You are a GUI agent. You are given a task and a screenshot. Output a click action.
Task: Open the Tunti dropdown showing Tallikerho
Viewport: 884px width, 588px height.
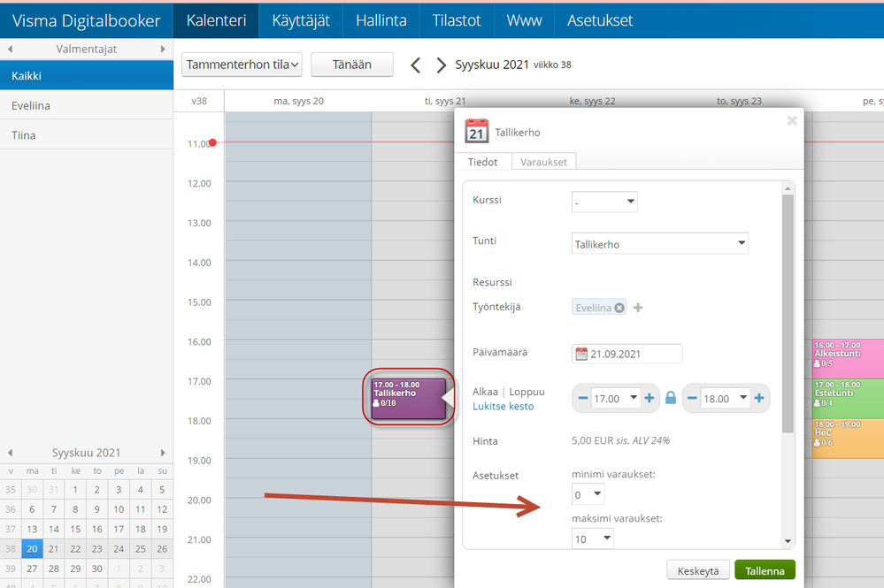click(659, 244)
